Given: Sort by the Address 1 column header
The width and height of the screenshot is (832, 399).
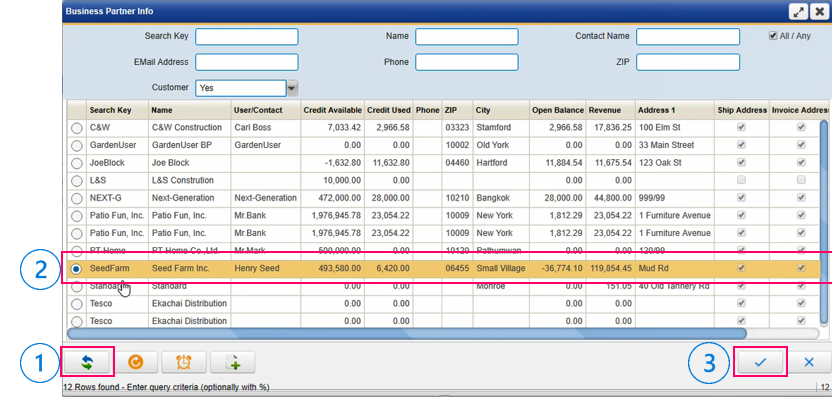Looking at the screenshot, I should click(x=674, y=110).
